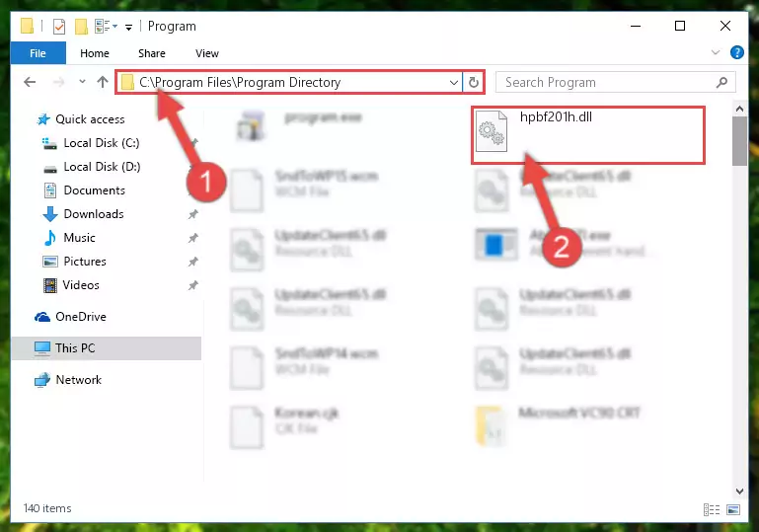Select OneDrive in navigation pane
The image size is (759, 532).
80,317
